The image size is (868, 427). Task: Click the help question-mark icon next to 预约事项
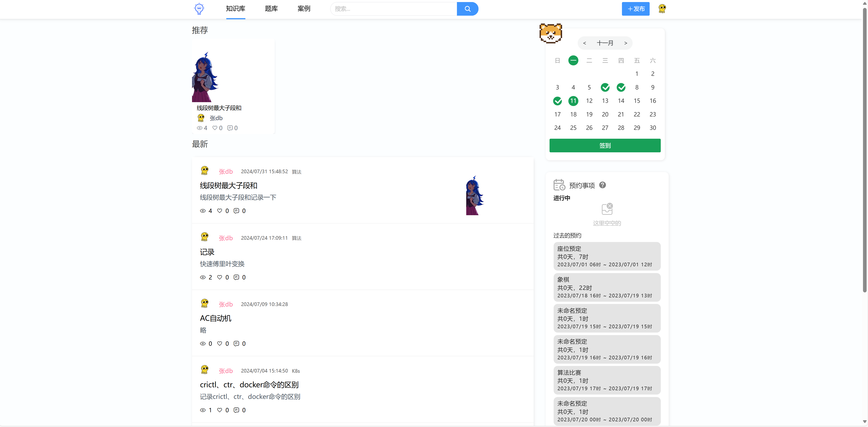603,185
